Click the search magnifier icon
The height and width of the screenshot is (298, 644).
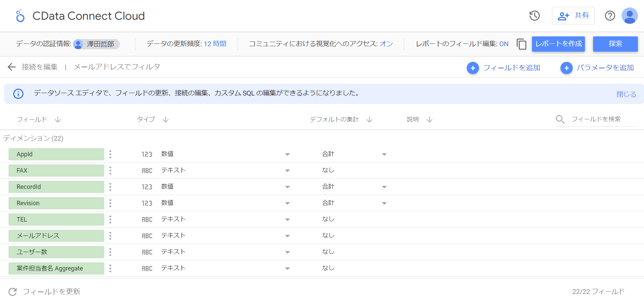coord(560,119)
